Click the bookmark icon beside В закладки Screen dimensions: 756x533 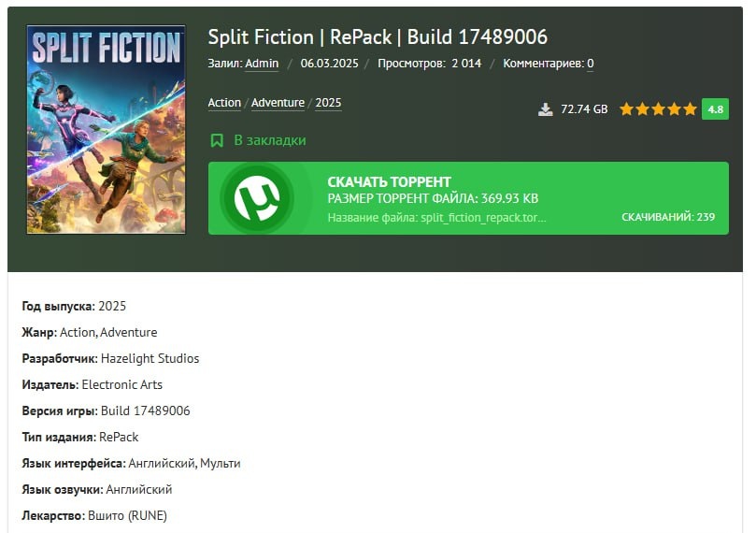217,140
